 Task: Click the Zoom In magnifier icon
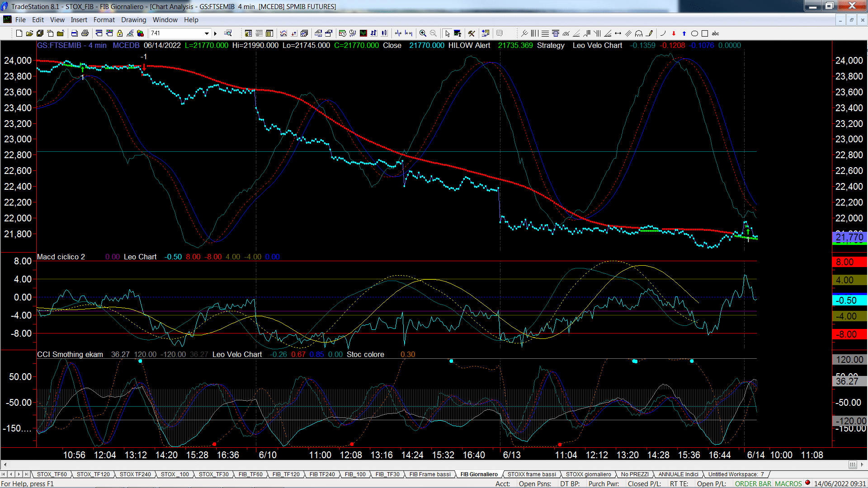423,33
